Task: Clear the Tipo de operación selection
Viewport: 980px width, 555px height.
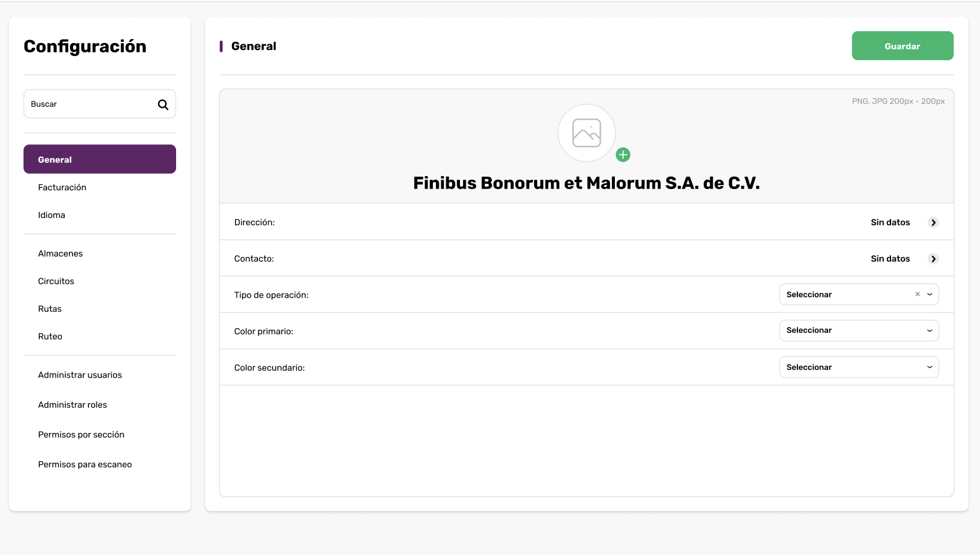Action: point(918,295)
